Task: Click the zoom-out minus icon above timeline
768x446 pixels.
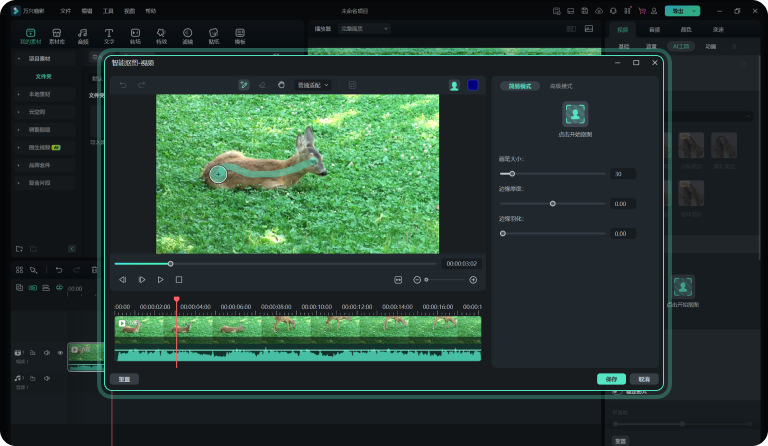Action: [x=417, y=280]
